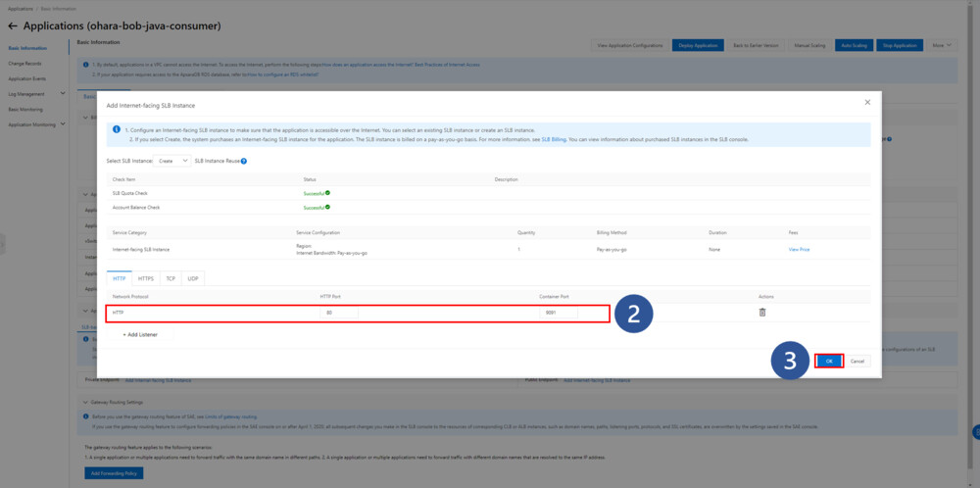Switch to the TCP listener tab

[171, 278]
